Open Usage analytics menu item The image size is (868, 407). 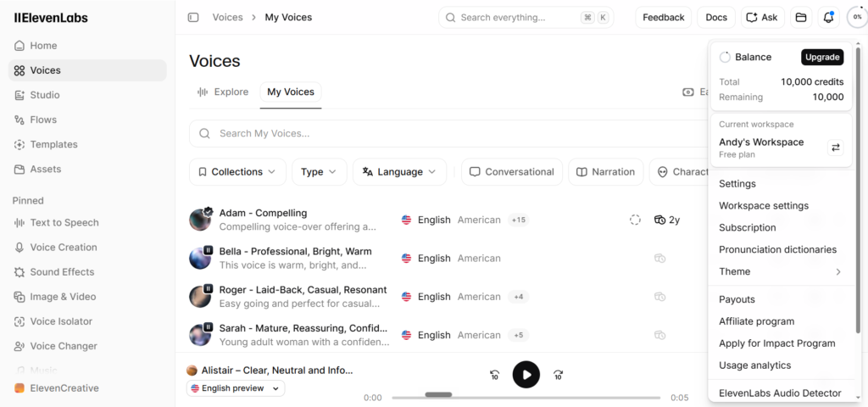tap(782, 365)
